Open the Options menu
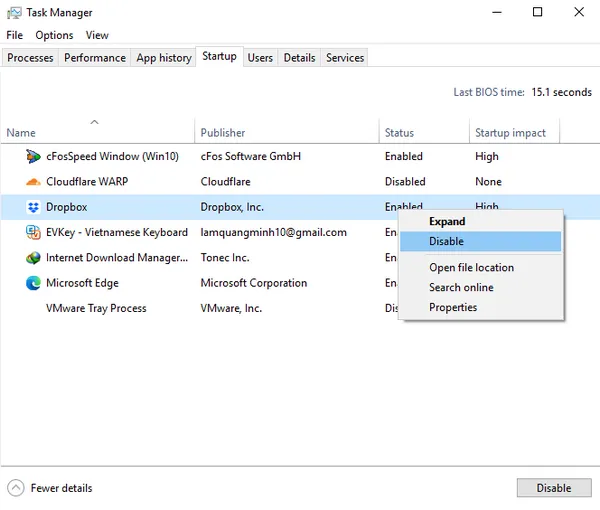 [x=54, y=35]
